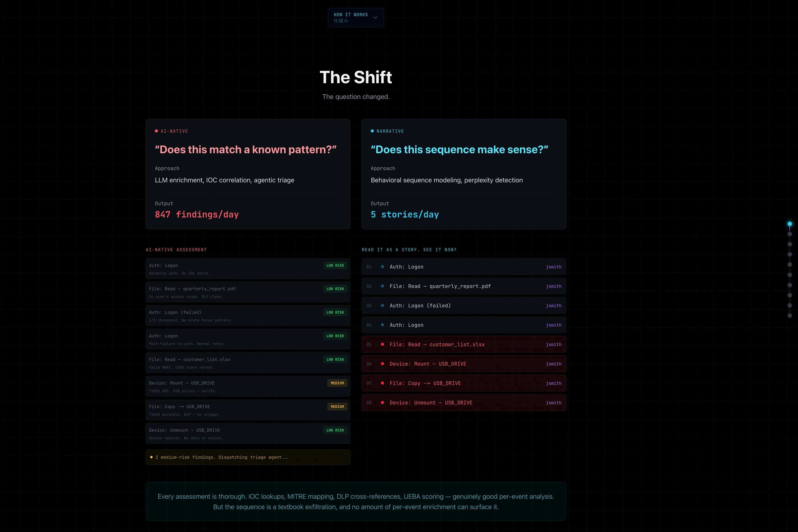Click jsmith user tag in row 05
This screenshot has width=798, height=532.
(553, 344)
